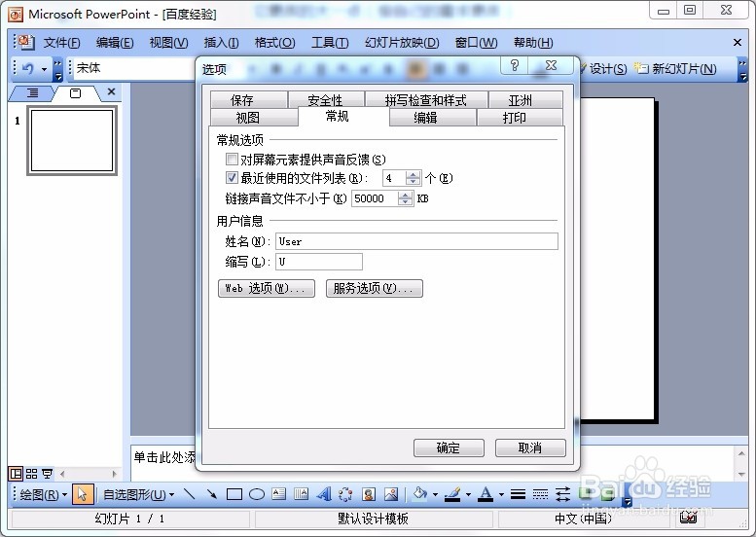Uncheck recently used file list option
756x537 pixels.
click(x=232, y=178)
